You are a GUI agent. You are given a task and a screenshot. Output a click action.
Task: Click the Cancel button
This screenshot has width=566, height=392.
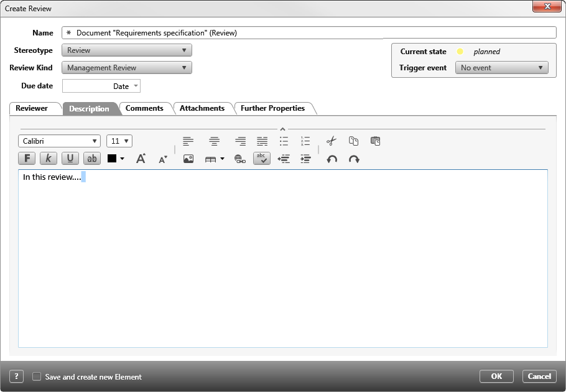click(x=539, y=376)
